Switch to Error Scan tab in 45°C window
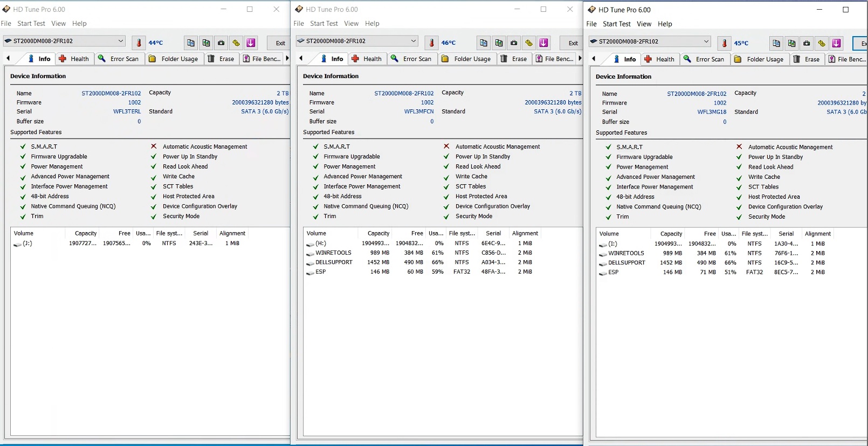The width and height of the screenshot is (868, 446). (x=705, y=59)
